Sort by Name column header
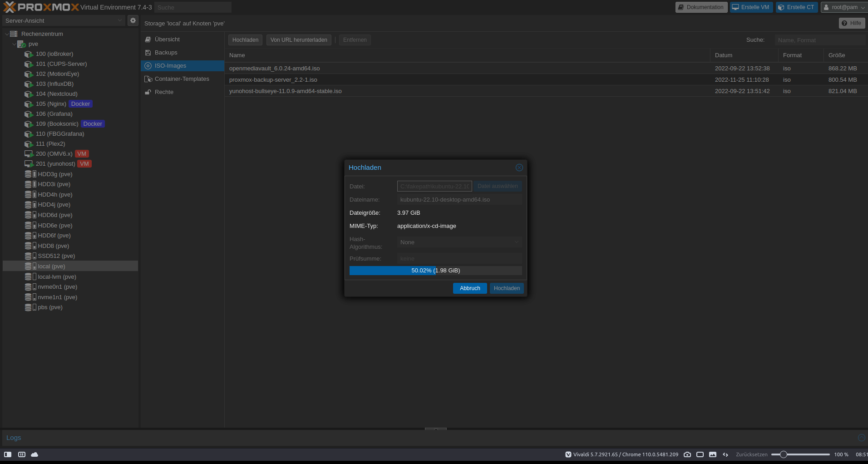The image size is (868, 464). 468,55
